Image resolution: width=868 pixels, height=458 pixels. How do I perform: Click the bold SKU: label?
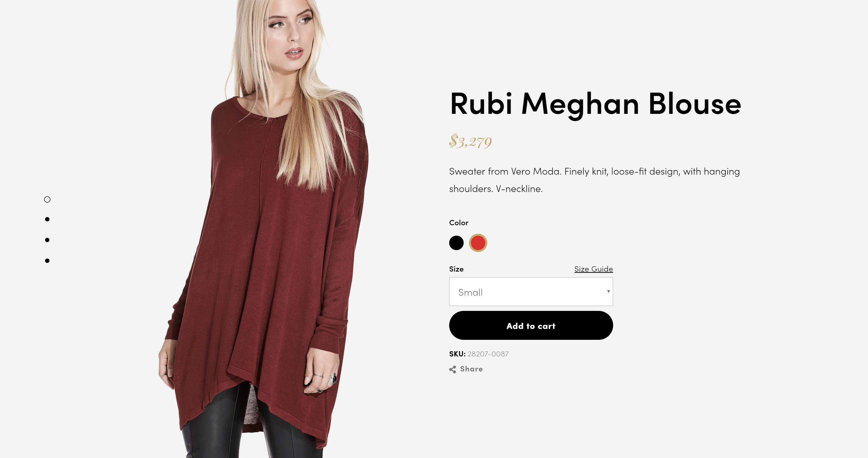(x=457, y=354)
